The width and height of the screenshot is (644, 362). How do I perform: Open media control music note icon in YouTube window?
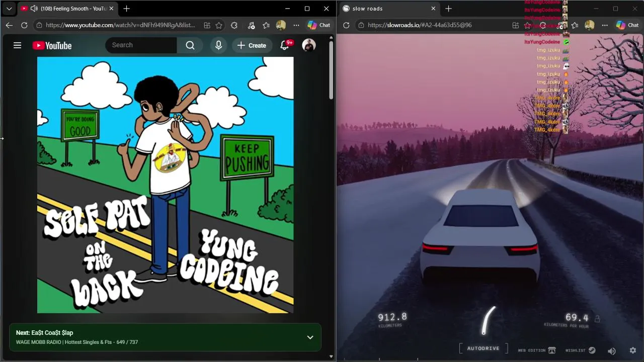pos(251,25)
